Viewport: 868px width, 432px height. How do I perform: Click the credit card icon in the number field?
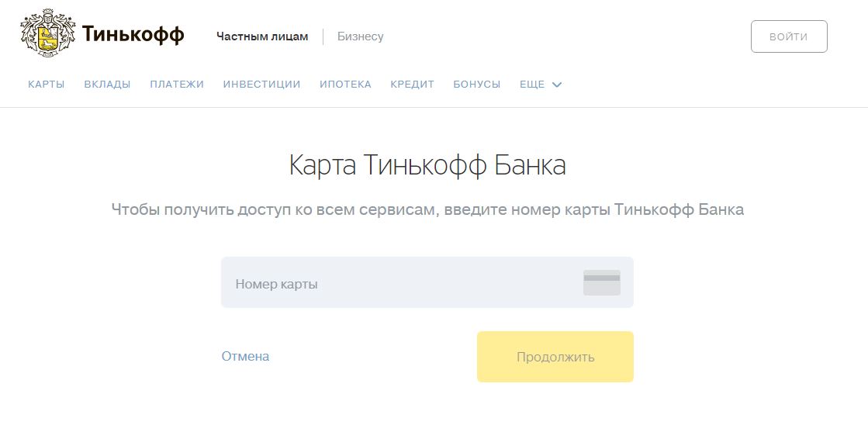602,282
